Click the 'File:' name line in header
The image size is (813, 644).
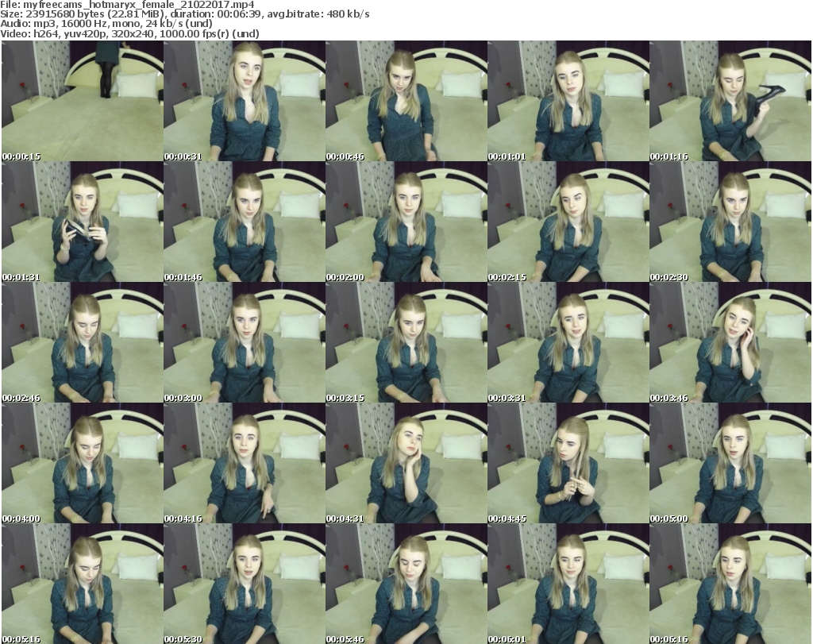point(127,5)
